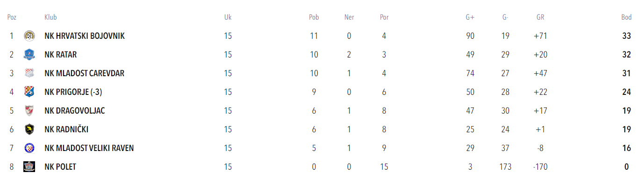
Task: Open the NK MLADOST CAREVDAR team link
Action: [85, 73]
